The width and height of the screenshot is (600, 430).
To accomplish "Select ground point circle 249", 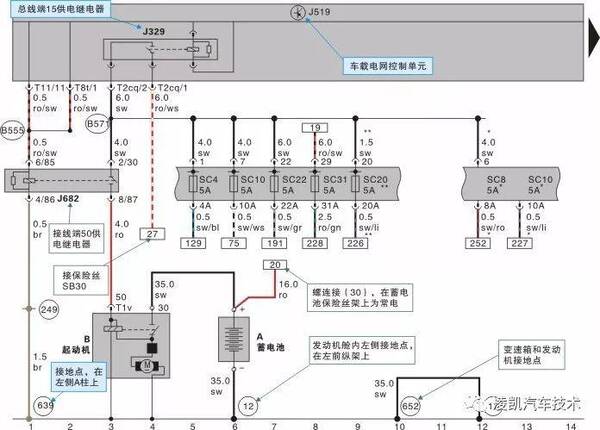I will coord(49,309).
